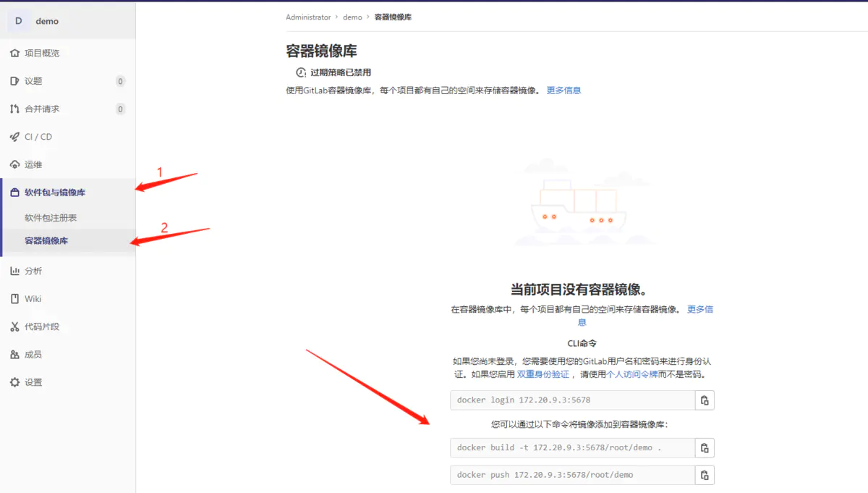Click the 过期策略已禁用 text
This screenshot has width=868, height=493.
pos(341,72)
